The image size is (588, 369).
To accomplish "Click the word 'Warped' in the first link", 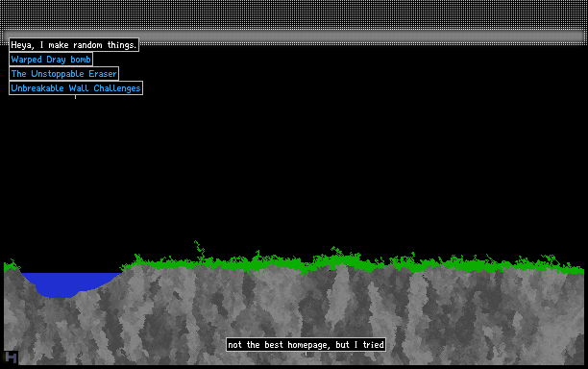I will [x=27, y=60].
